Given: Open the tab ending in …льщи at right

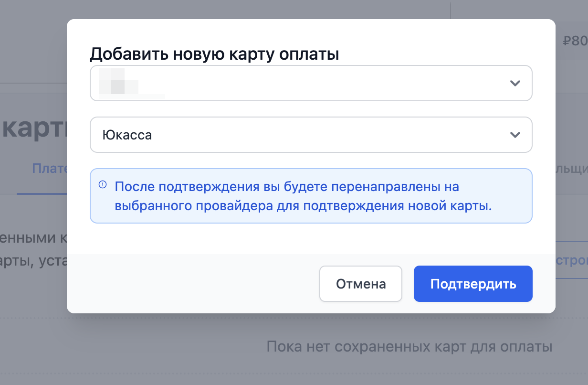Looking at the screenshot, I should pyautogui.click(x=571, y=169).
